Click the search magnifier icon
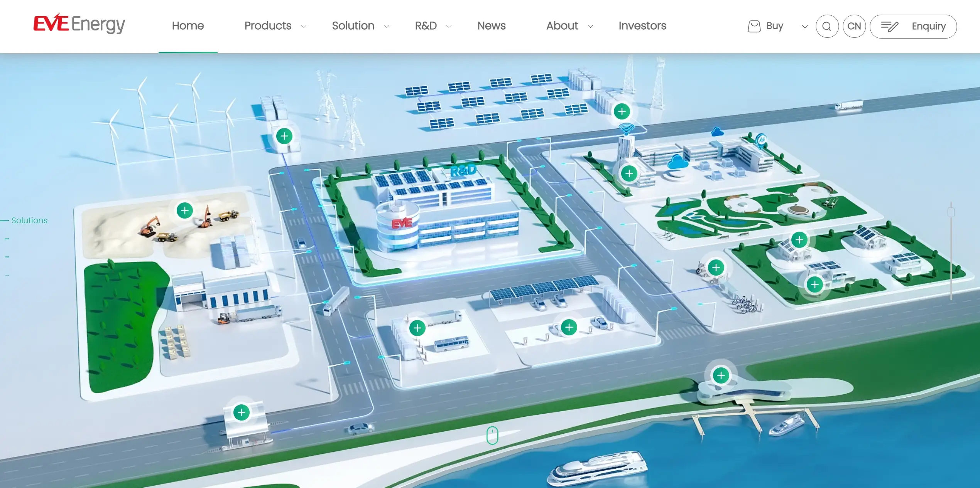Viewport: 980px width, 488px height. tap(827, 26)
